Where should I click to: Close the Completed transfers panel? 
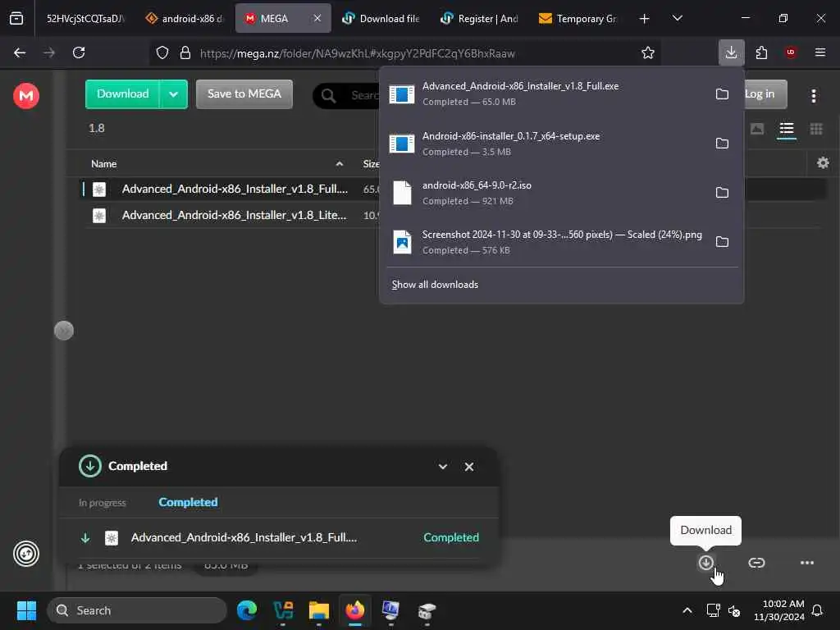(x=468, y=467)
